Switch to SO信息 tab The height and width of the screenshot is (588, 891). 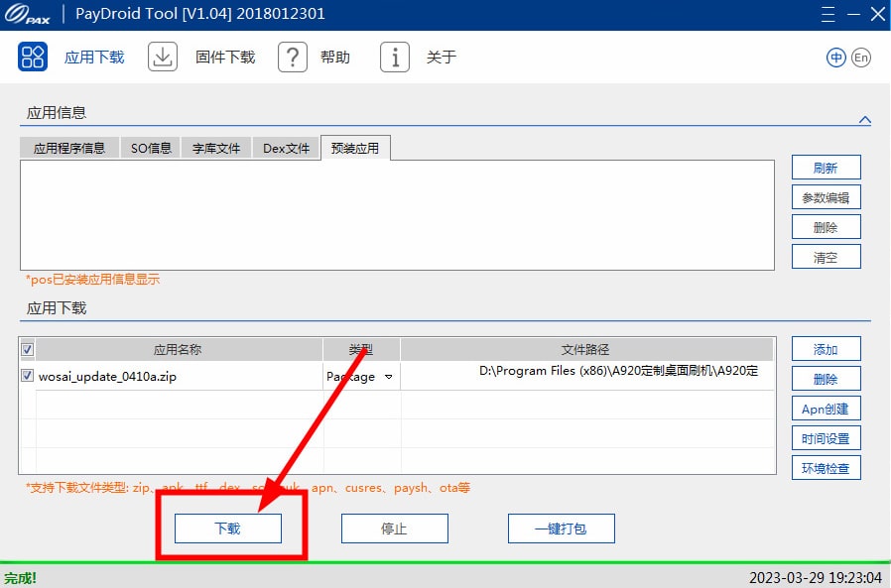pyautogui.click(x=151, y=148)
